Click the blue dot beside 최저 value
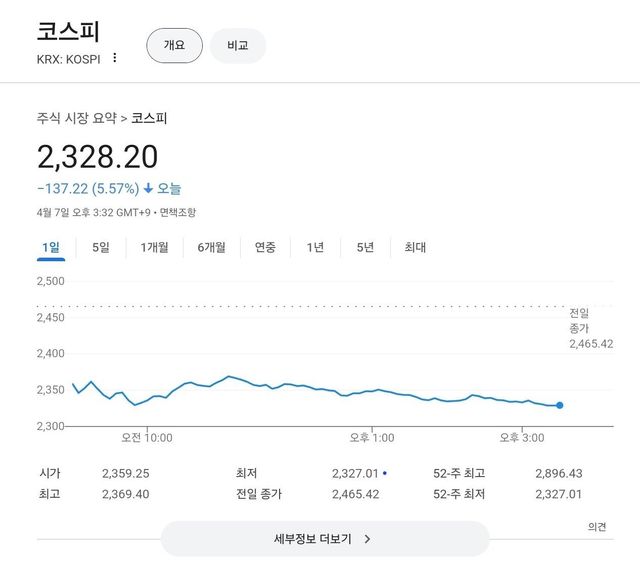 point(385,472)
